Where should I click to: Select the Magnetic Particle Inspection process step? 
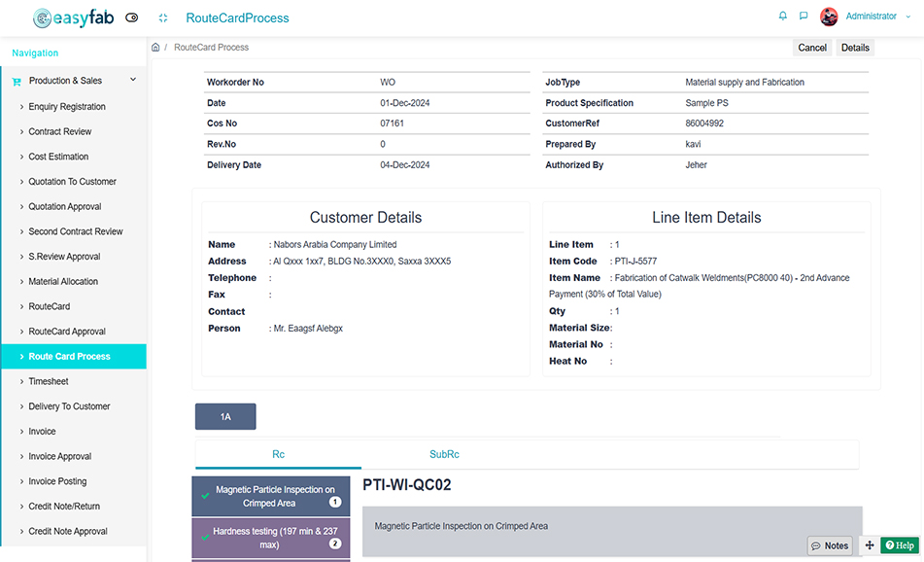point(272,496)
